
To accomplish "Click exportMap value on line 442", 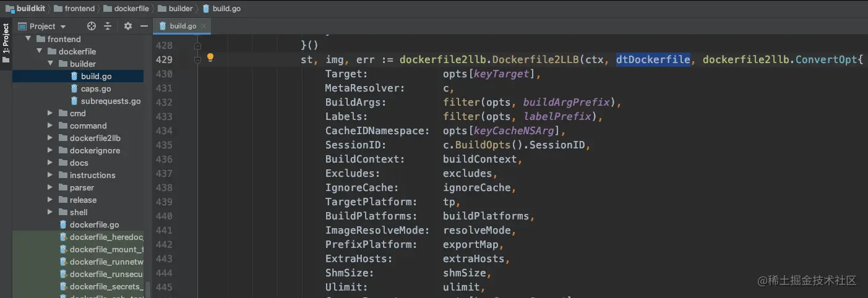I will click(470, 244).
